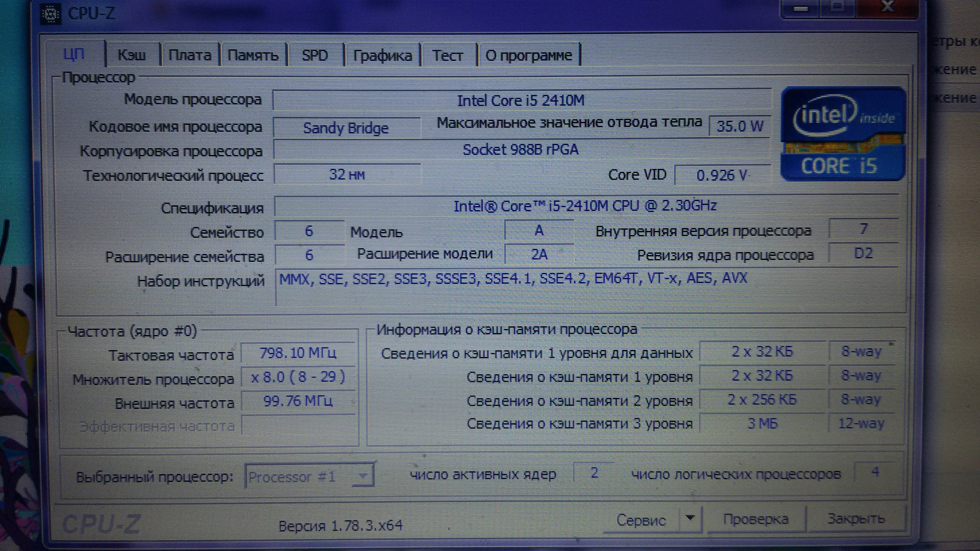Image resolution: width=980 pixels, height=551 pixels.
Task: Click the 32 нм technology value
Action: click(347, 174)
